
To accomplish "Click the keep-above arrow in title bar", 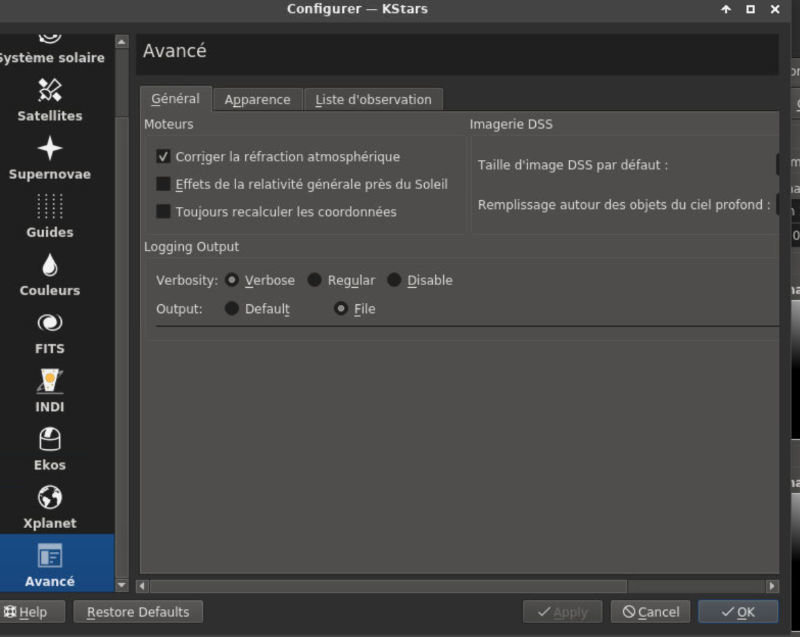I will (x=726, y=9).
